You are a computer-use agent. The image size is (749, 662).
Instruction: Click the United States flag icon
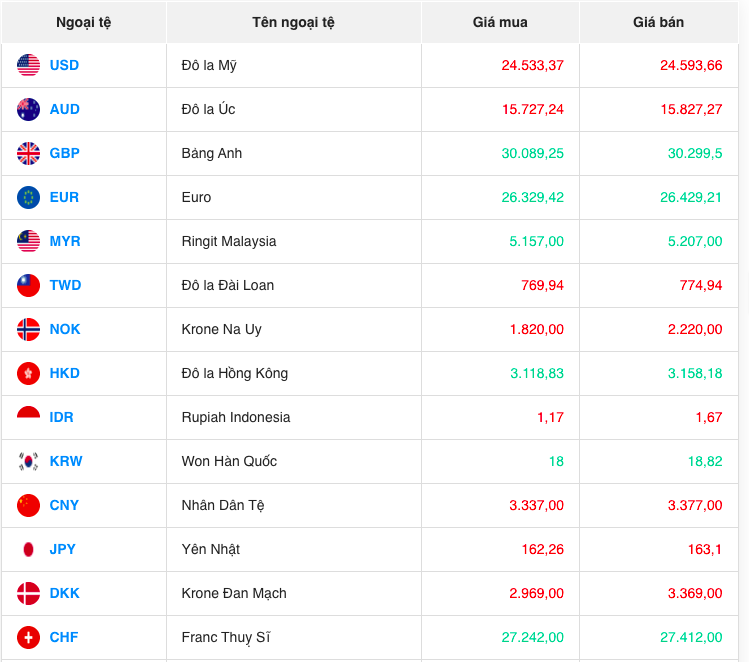[28, 65]
